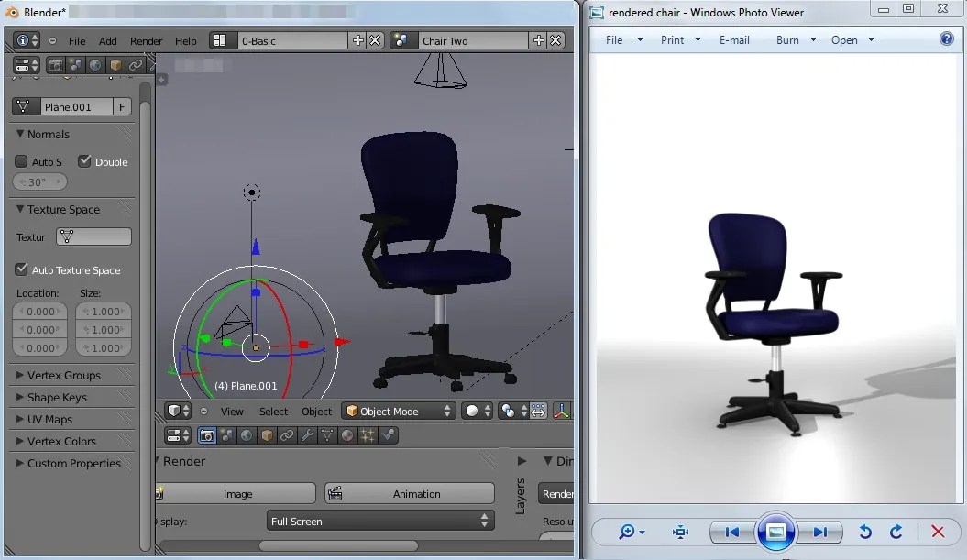The width and height of the screenshot is (967, 560).
Task: Toggle Auto Texture Space checkbox
Action: pyautogui.click(x=22, y=269)
